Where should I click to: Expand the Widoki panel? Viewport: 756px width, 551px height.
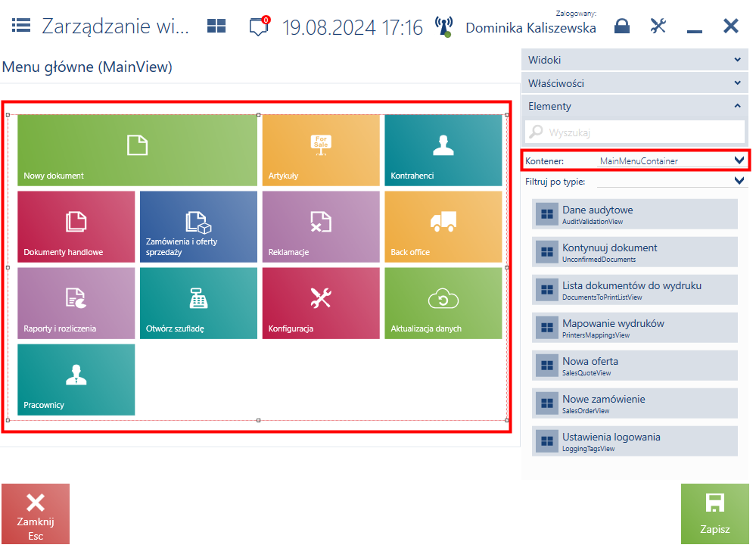tap(634, 60)
